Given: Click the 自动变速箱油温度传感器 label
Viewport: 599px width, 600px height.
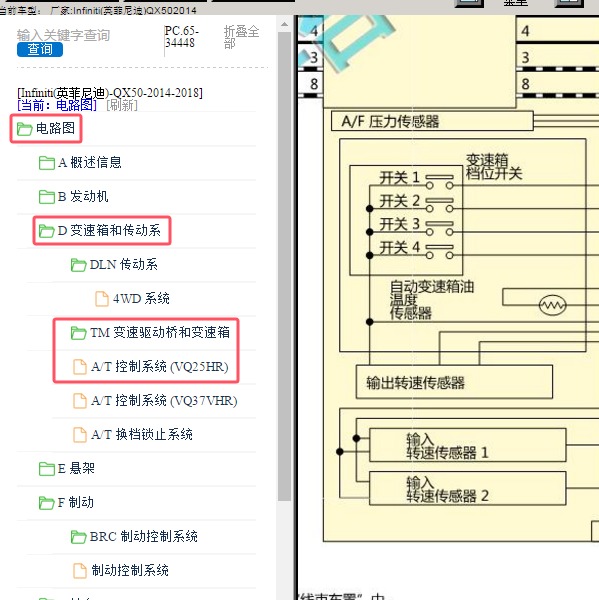Looking at the screenshot, I should pos(432,300).
